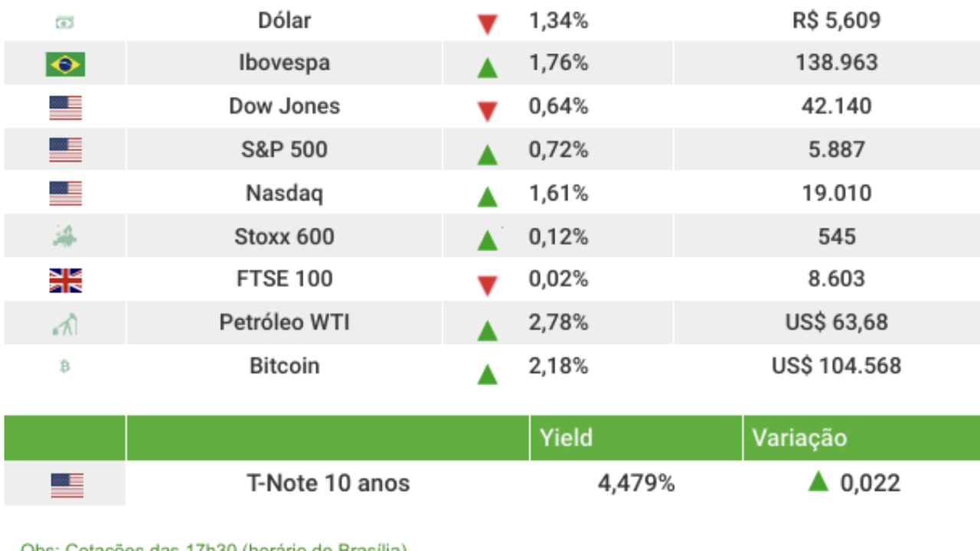Click the green up arrow for Ibovespa
The height and width of the screenshot is (551, 980).
pos(487,68)
